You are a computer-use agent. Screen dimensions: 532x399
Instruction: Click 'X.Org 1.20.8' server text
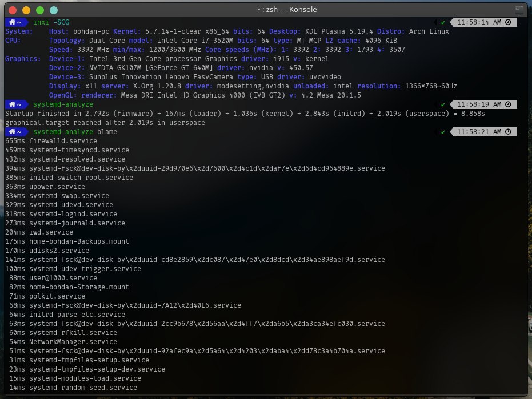[157, 86]
